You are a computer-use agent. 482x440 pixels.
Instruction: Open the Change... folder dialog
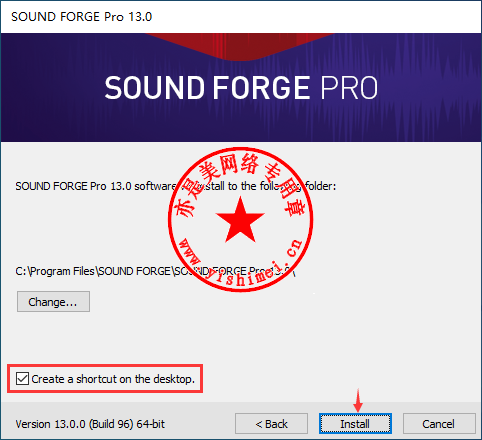(53, 302)
